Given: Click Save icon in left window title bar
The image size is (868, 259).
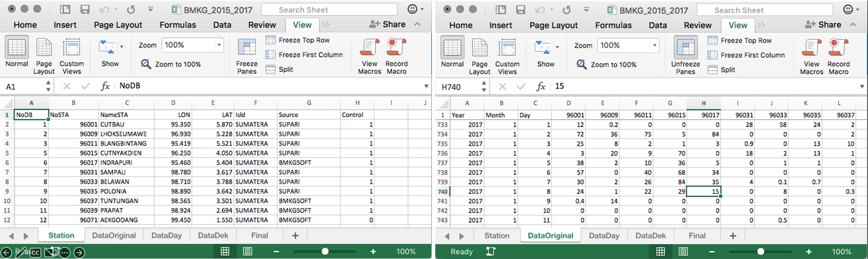Looking at the screenshot, I should click(x=85, y=10).
